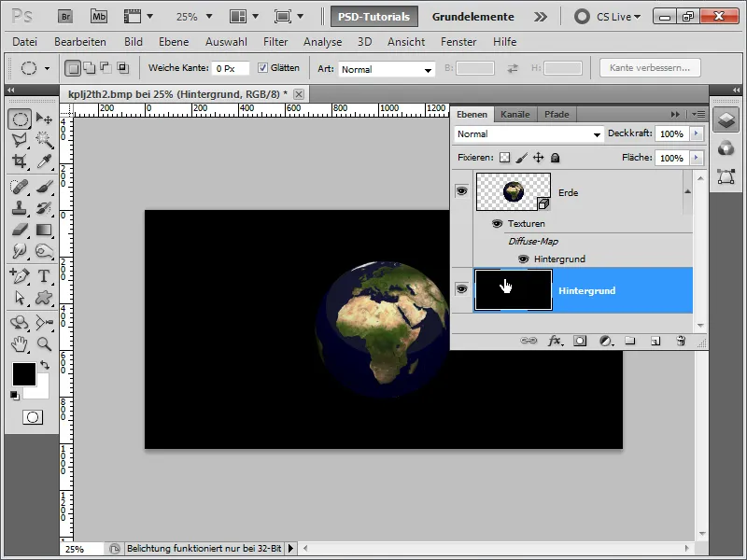Viewport: 747px width, 560px height.
Task: Select the Move tool
Action: click(44, 119)
